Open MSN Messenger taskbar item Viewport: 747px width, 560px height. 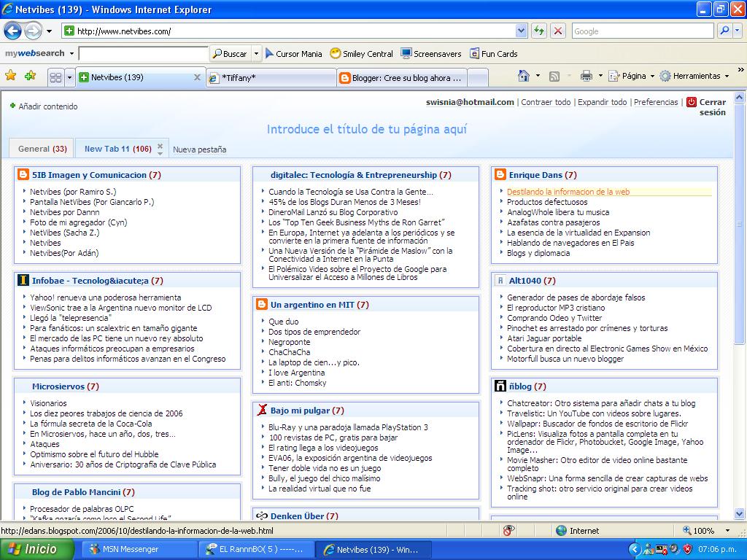(139, 549)
